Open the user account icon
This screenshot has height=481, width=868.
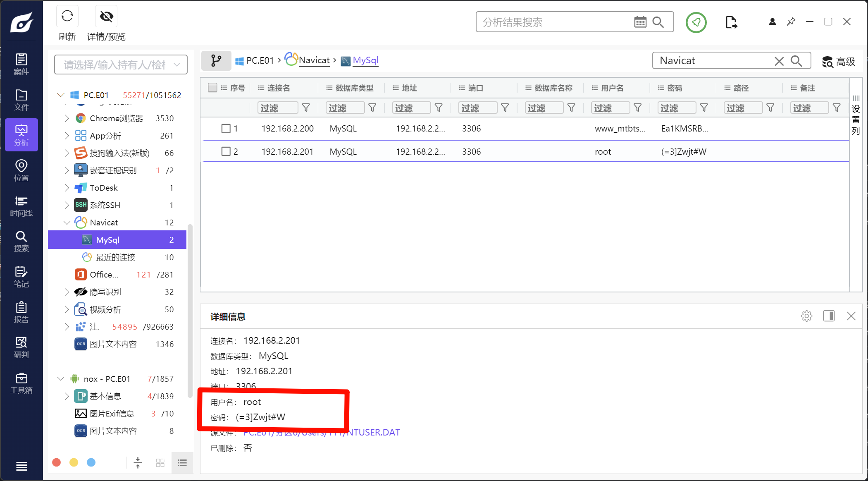pyautogui.click(x=772, y=22)
